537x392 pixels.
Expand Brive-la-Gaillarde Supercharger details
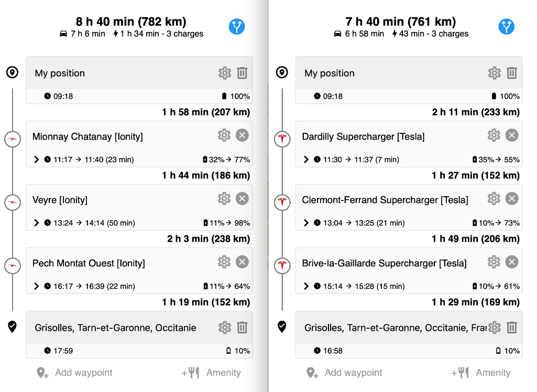click(x=306, y=286)
